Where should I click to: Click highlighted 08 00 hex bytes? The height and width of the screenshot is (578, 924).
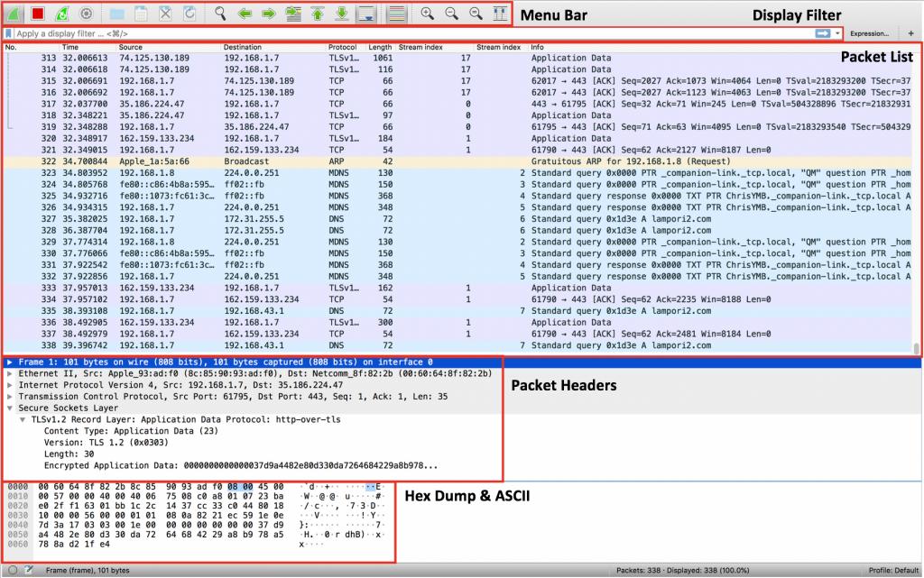click(240, 487)
